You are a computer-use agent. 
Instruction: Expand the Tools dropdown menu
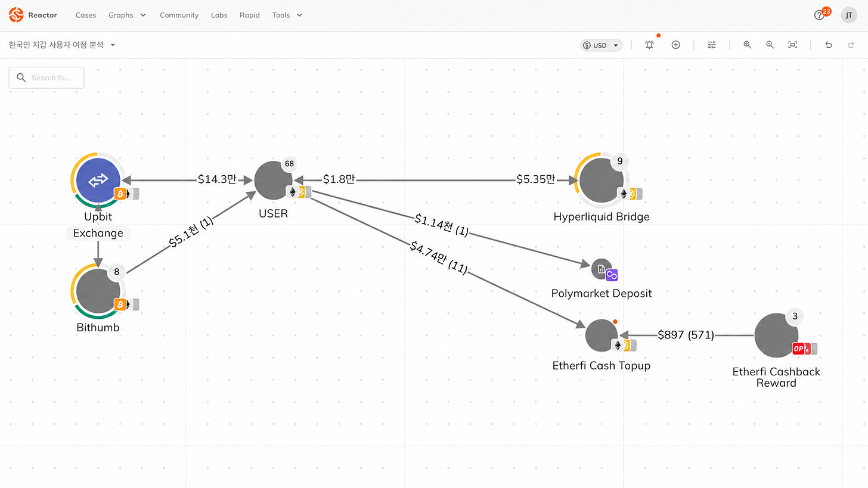pos(287,15)
